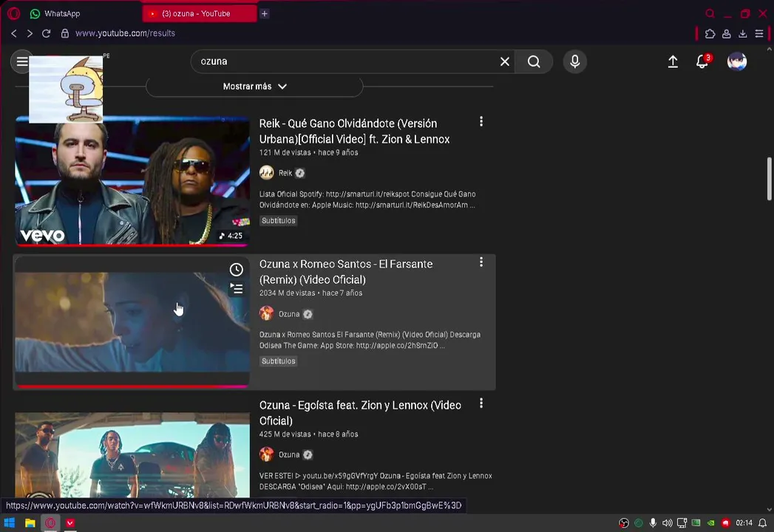The image size is (774, 532).
Task: Go back in browser history
Action: click(14, 33)
